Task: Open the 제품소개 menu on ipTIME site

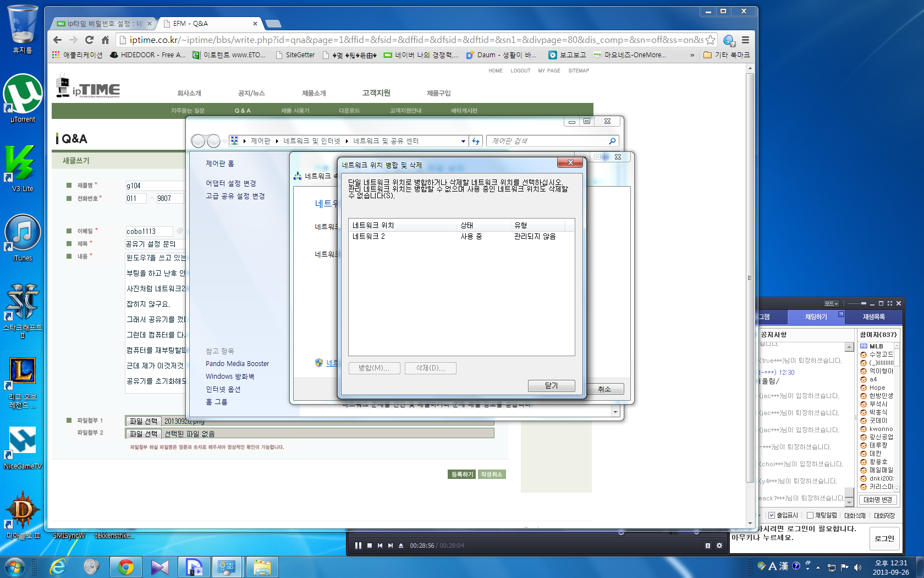Action: [313, 93]
